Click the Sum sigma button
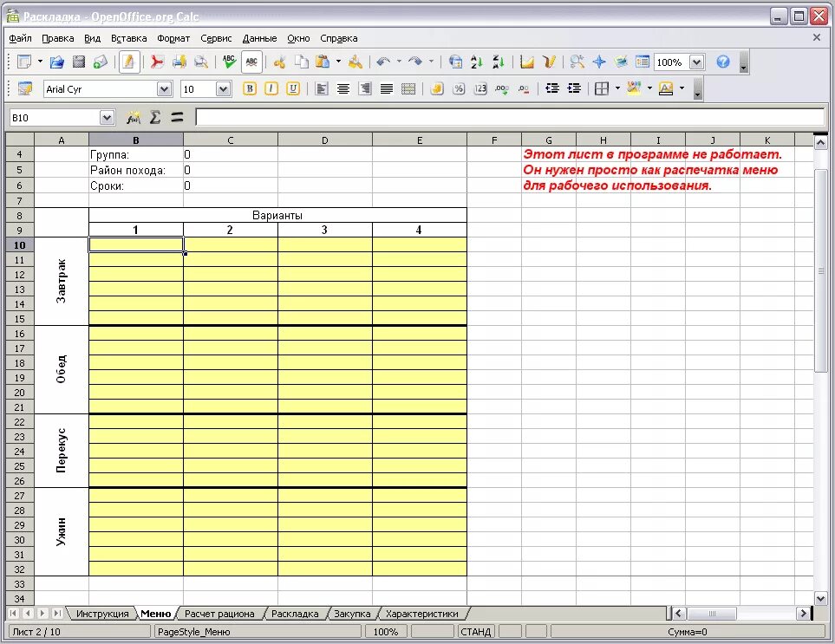Viewport: 835px width, 644px height. pyautogui.click(x=155, y=117)
